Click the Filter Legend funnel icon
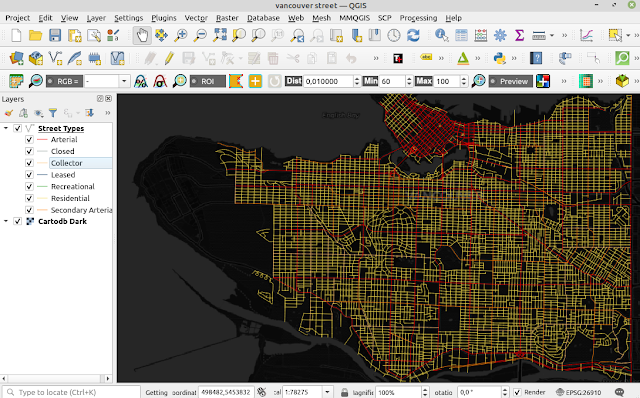 point(53,113)
